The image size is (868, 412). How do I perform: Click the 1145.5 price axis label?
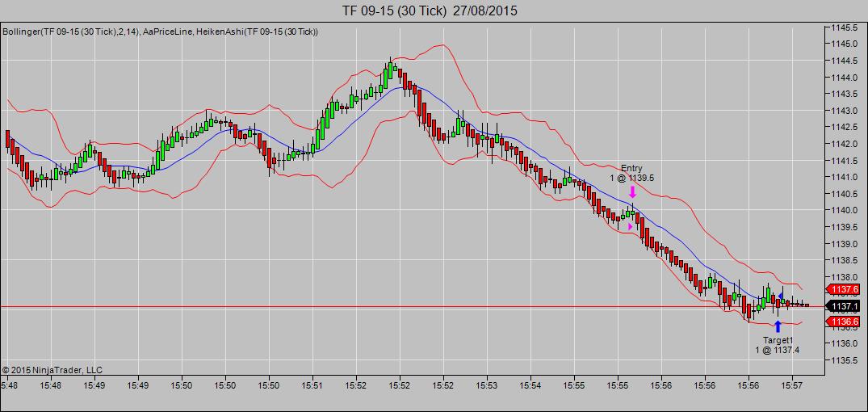coord(845,27)
